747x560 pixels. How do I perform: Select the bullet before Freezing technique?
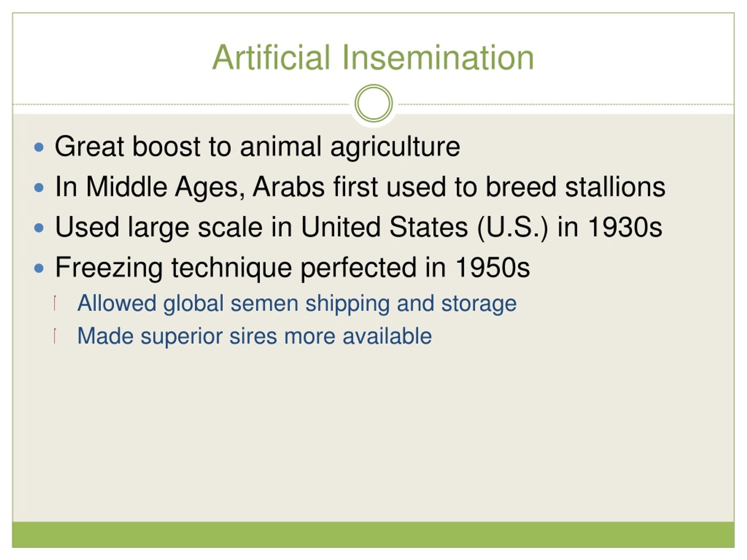39,268
